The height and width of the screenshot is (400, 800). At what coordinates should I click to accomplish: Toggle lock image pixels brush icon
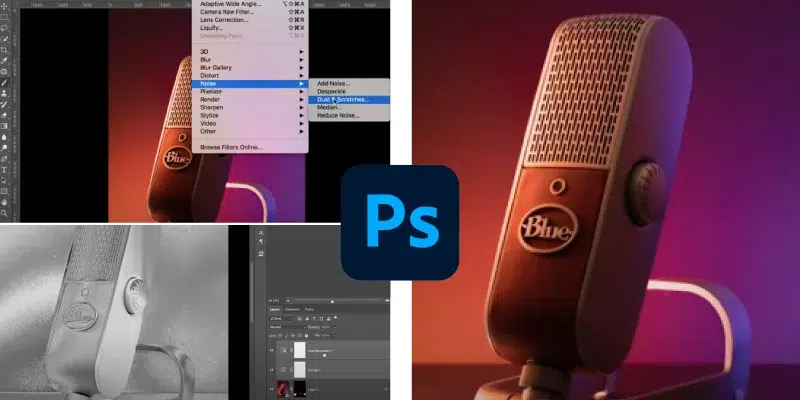[286, 335]
